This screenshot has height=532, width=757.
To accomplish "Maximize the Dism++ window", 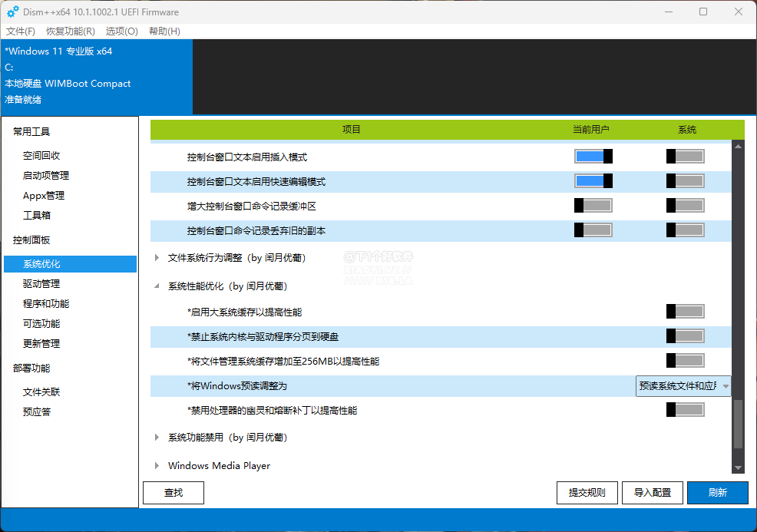I will pyautogui.click(x=703, y=12).
